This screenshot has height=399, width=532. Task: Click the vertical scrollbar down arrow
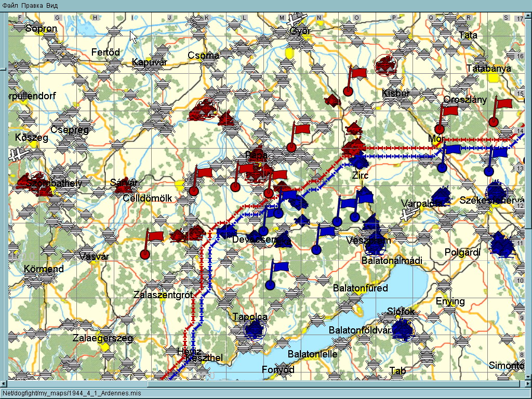[x=528, y=376]
